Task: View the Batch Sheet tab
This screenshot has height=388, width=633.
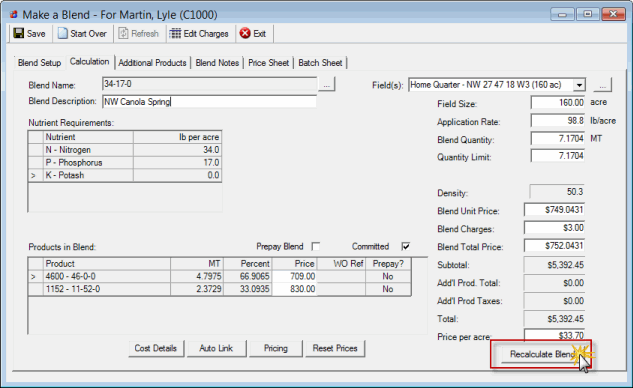Action: pyautogui.click(x=320, y=63)
